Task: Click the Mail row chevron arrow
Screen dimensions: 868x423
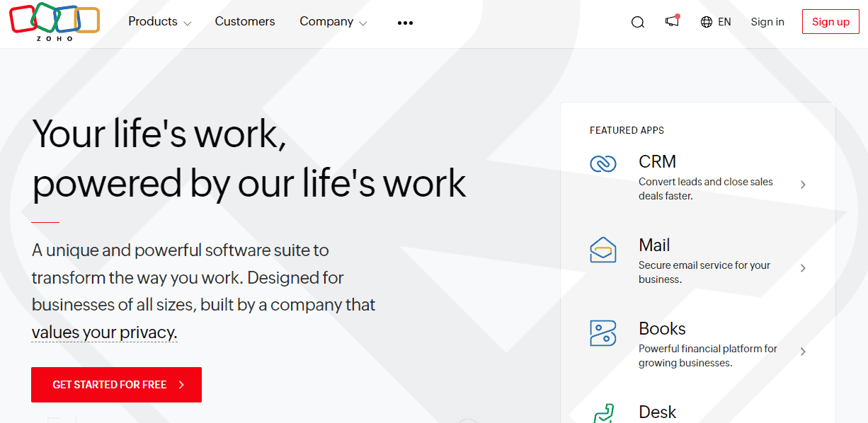Action: [803, 268]
